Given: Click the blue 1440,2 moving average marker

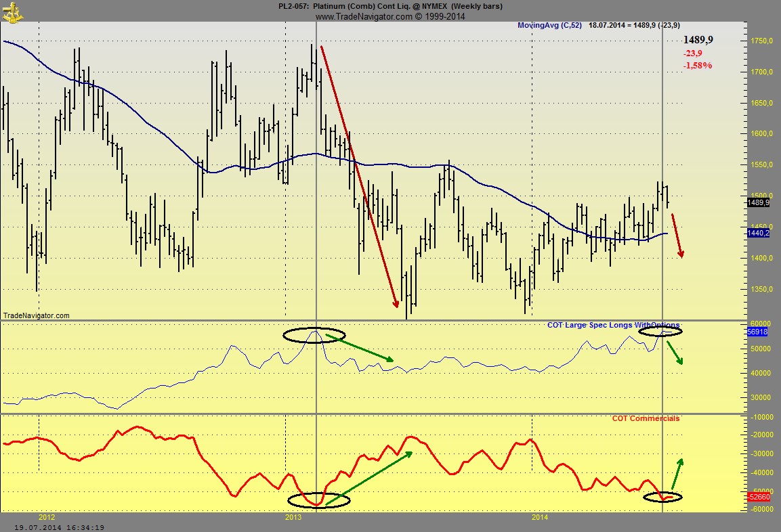Looking at the screenshot, I should 758,233.
